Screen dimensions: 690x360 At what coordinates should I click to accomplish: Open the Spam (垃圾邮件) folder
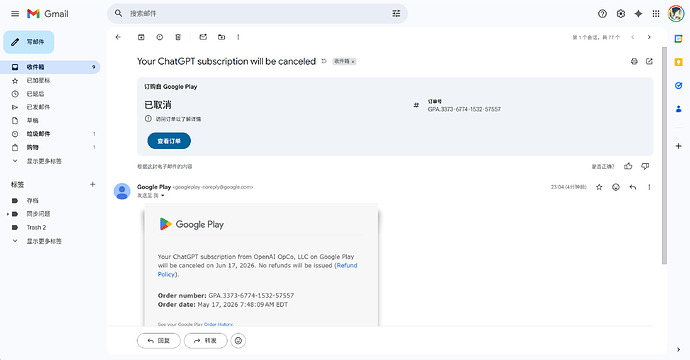(x=50, y=134)
